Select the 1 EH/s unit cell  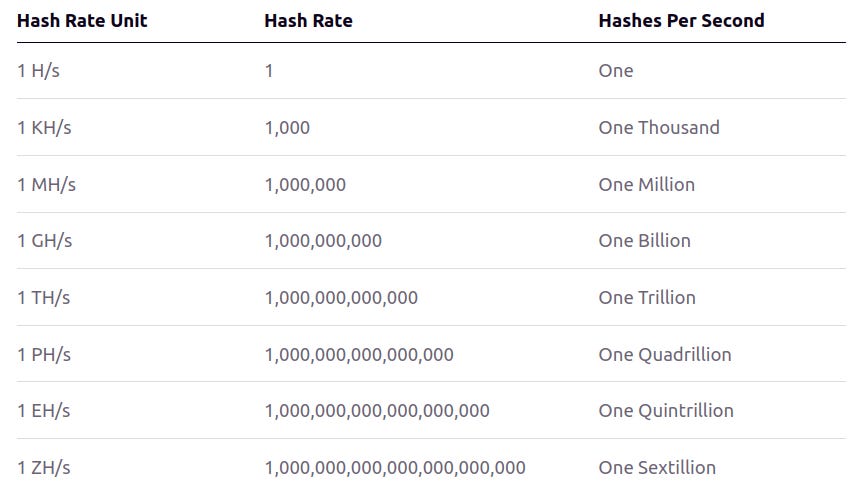[44, 411]
